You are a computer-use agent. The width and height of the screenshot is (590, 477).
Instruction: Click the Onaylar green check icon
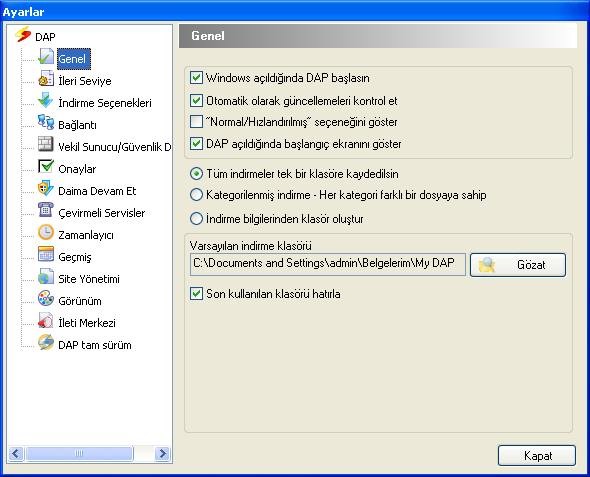point(46,166)
